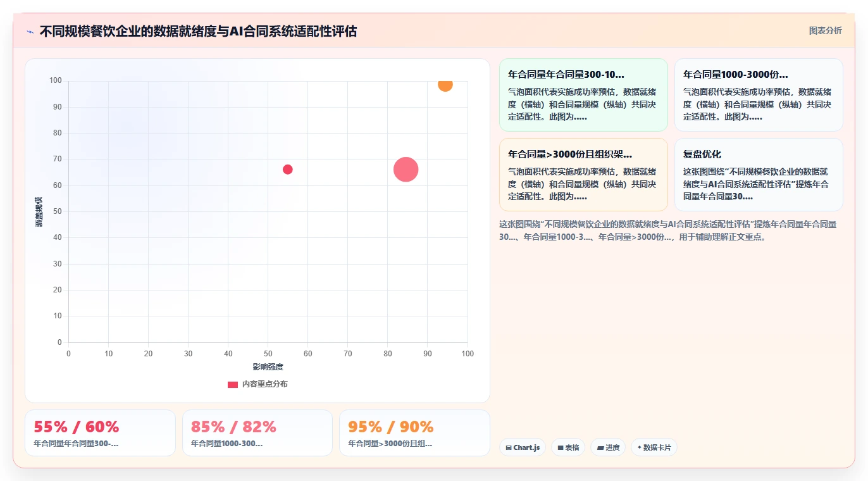The image size is (868, 481).
Task: Open the 复盘优化 card
Action: click(759, 175)
